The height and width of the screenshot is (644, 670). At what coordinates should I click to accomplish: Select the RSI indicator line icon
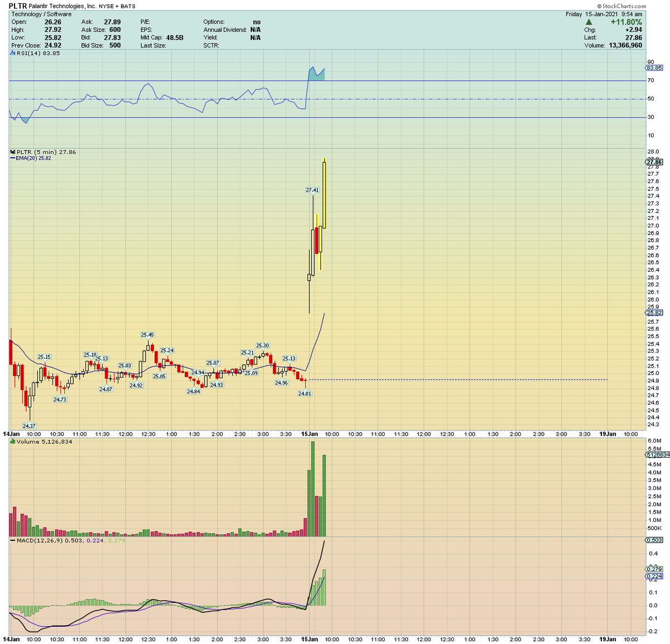coord(12,53)
